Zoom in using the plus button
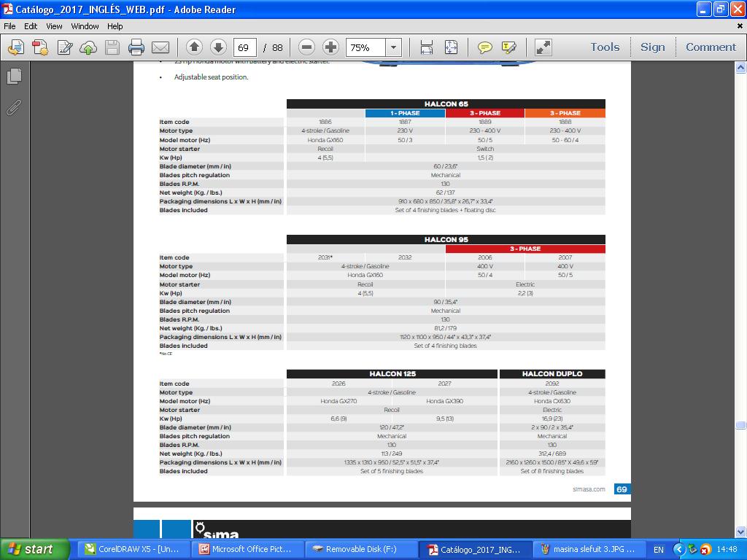747x560 pixels. [330, 47]
